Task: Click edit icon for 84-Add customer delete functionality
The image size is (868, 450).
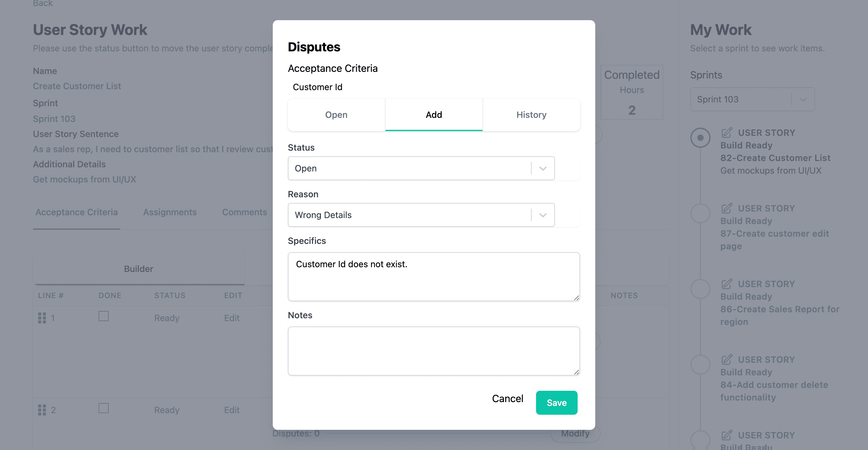Action: tap(727, 359)
